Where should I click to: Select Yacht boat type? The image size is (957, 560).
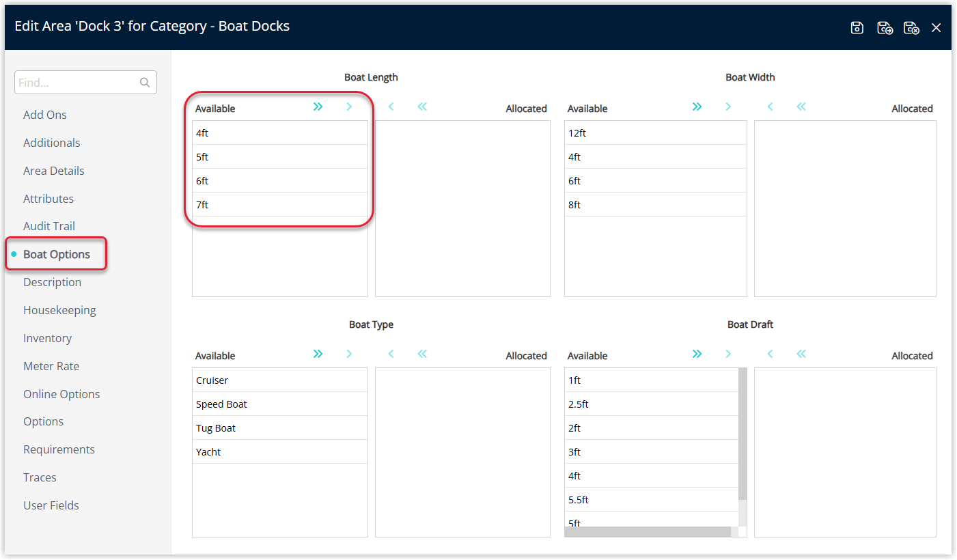[x=280, y=452]
